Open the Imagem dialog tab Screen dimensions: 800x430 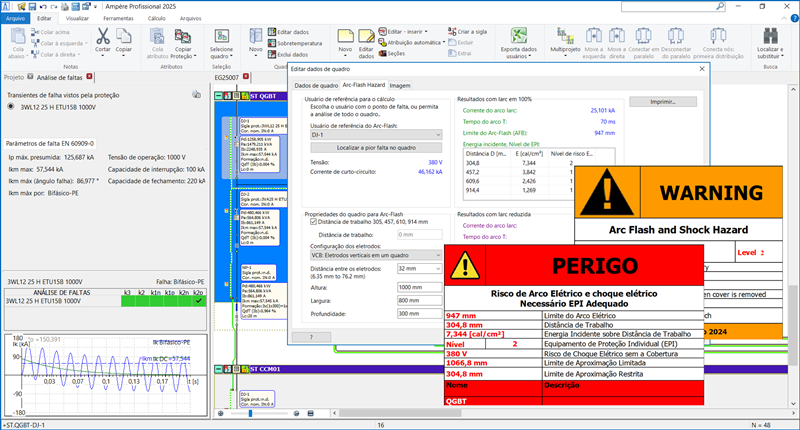399,86
